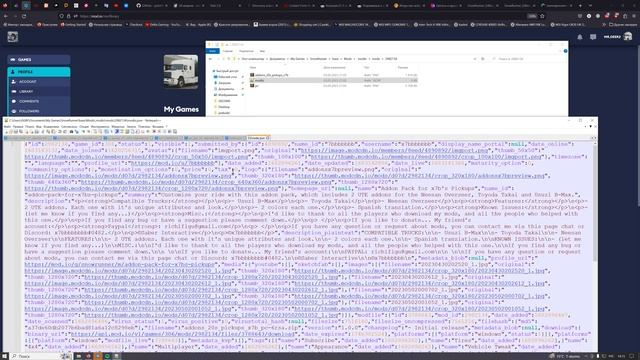Click Save icon in Notepad++ toolbar
This screenshot has width=640, height=360.
[16, 131]
